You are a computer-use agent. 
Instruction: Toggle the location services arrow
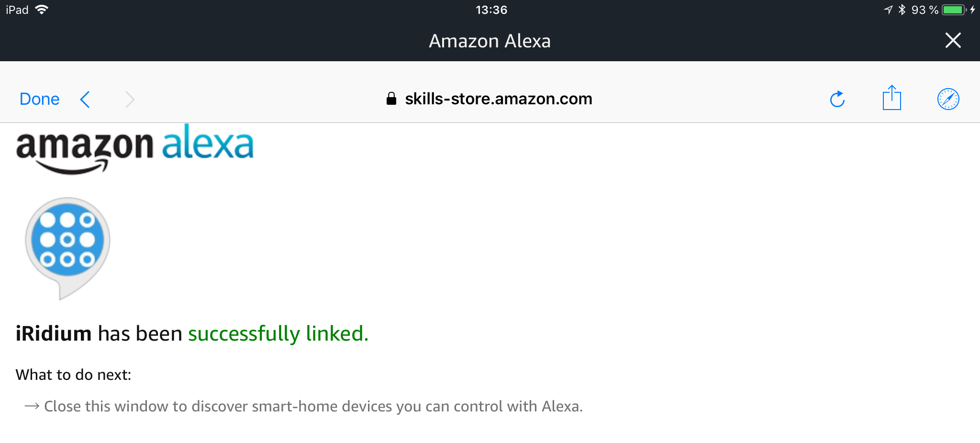click(888, 9)
